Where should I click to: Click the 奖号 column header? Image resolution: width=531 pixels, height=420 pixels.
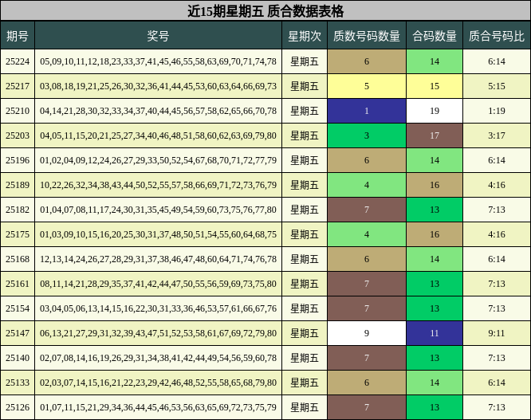tap(158, 36)
